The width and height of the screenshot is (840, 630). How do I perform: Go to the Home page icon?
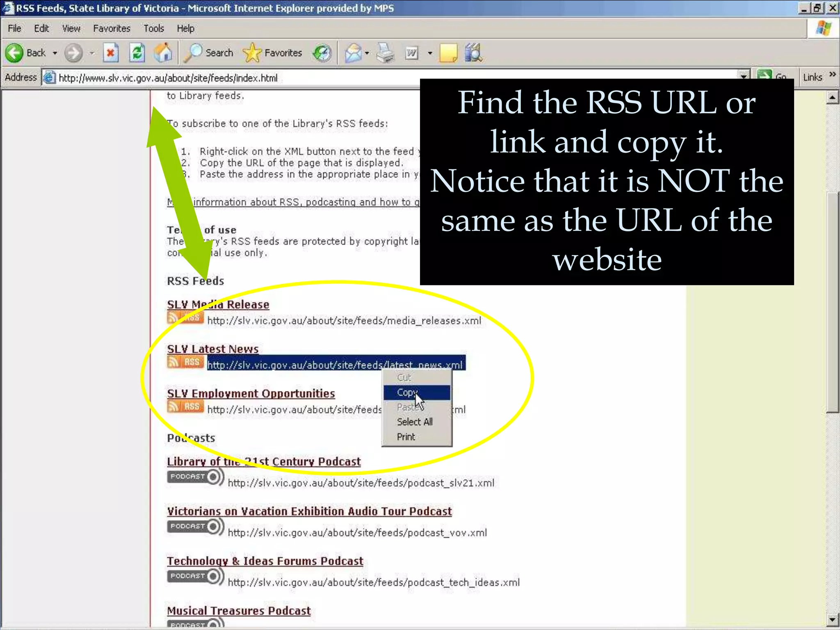163,53
